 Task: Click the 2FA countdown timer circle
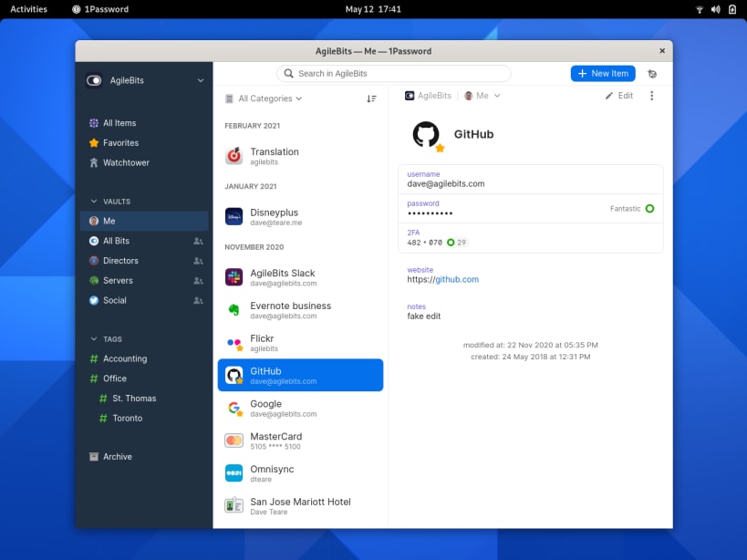[451, 243]
